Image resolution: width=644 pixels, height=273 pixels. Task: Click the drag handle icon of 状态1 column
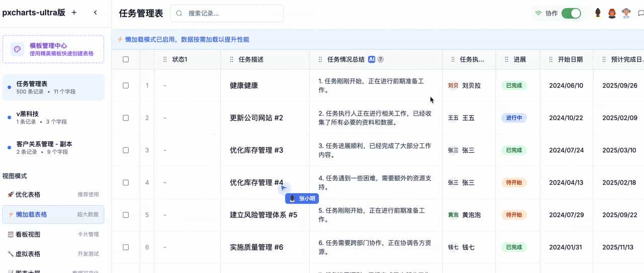tap(165, 59)
